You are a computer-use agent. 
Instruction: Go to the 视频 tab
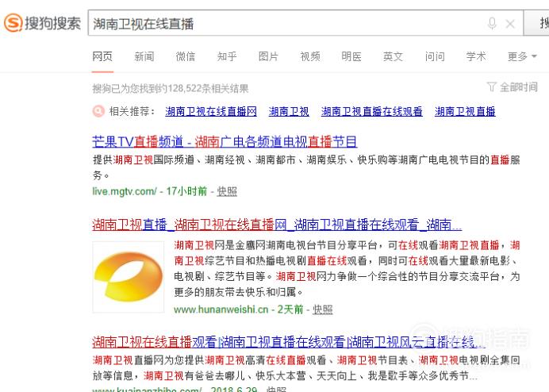(310, 56)
